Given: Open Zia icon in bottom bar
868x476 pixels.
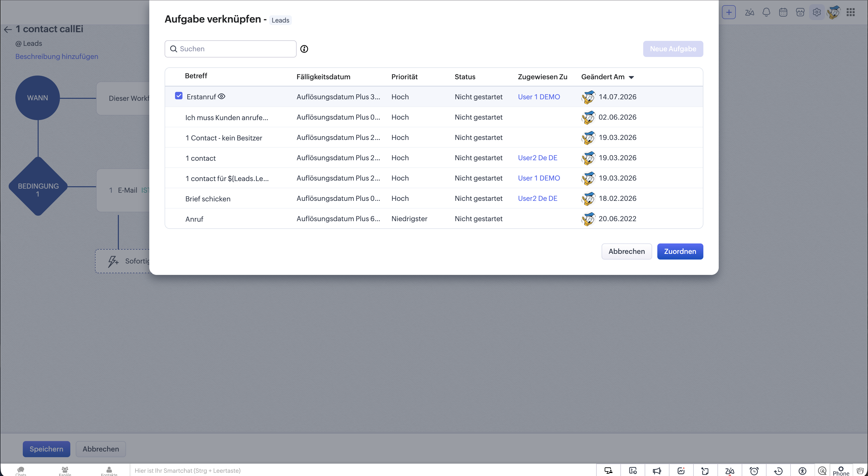Looking at the screenshot, I should pyautogui.click(x=730, y=471).
